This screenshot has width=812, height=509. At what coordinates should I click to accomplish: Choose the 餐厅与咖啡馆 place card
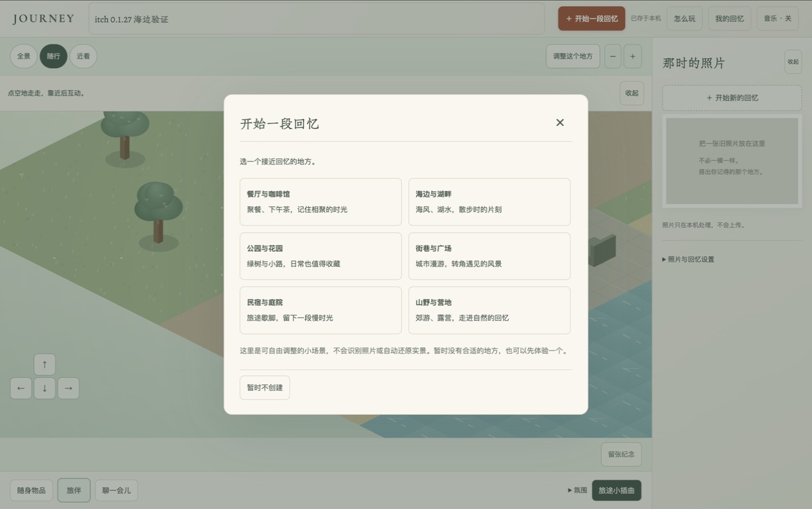coord(320,201)
